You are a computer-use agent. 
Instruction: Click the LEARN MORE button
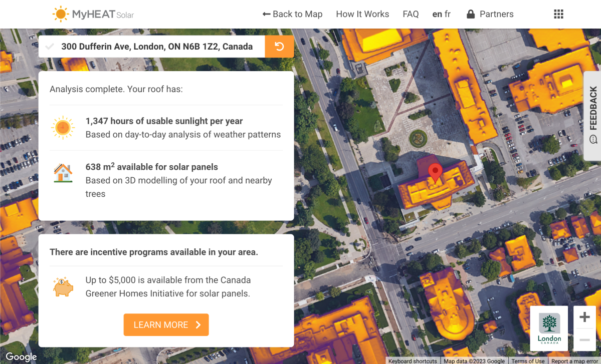tap(166, 324)
